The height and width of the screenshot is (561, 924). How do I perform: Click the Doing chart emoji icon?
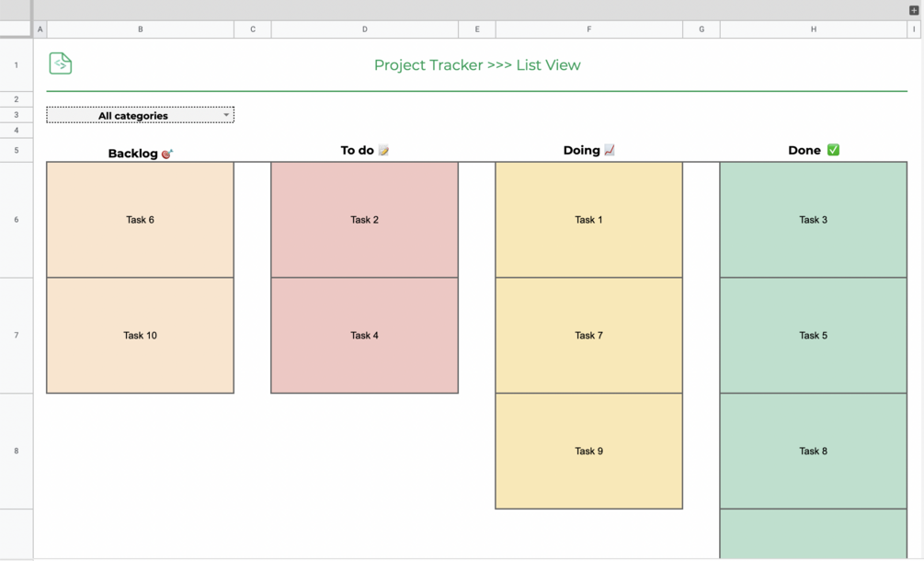(610, 150)
